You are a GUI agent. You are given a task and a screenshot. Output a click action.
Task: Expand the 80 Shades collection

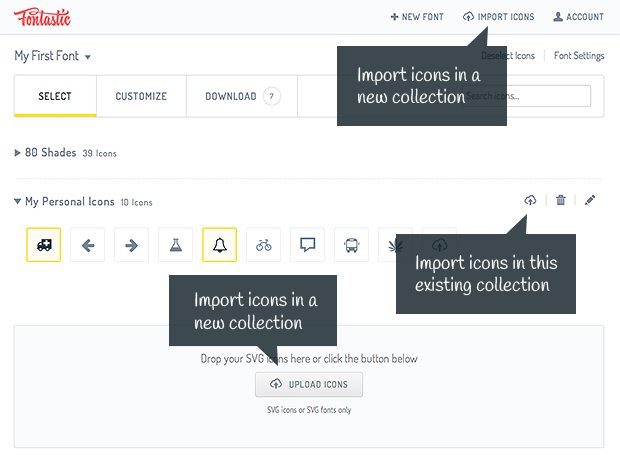click(18, 153)
